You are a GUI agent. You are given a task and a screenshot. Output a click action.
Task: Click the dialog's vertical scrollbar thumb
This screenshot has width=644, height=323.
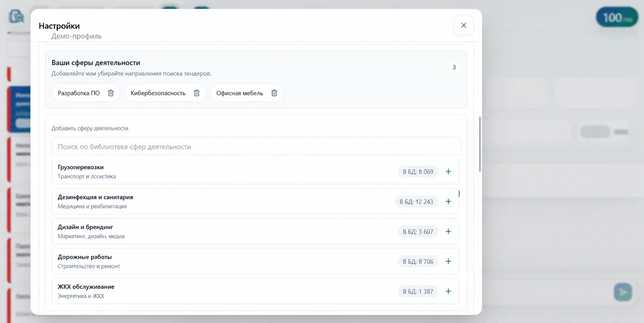click(x=479, y=144)
